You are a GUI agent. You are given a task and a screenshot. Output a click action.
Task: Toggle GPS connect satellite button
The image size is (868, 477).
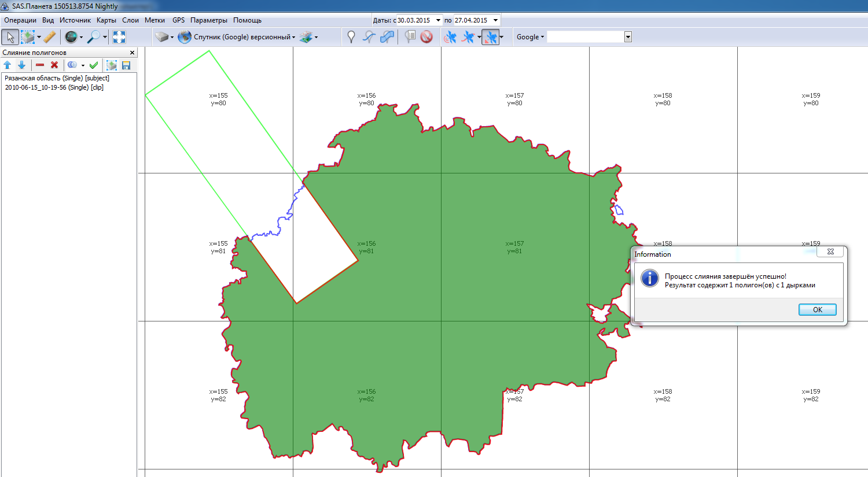pos(450,37)
